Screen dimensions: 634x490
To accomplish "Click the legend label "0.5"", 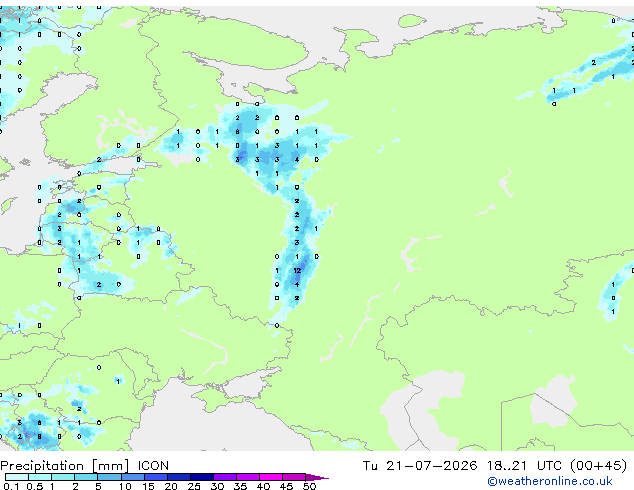I will pyautogui.click(x=35, y=486).
